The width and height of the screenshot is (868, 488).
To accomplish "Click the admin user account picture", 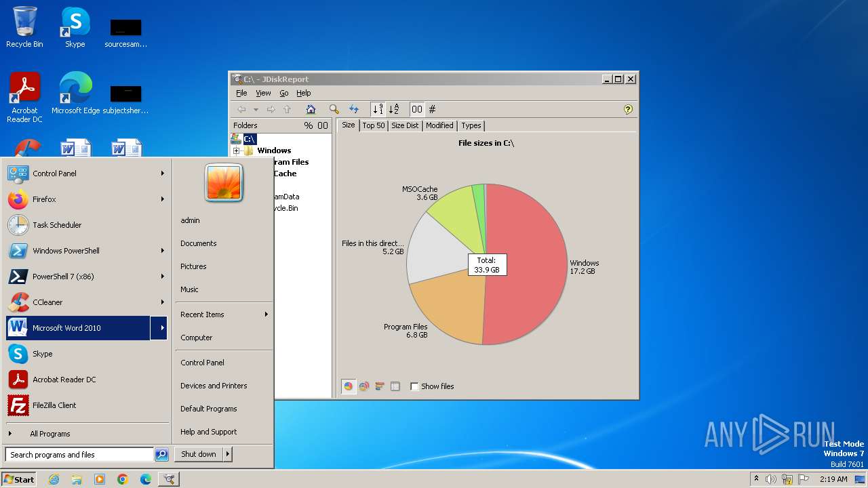I will pos(224,183).
